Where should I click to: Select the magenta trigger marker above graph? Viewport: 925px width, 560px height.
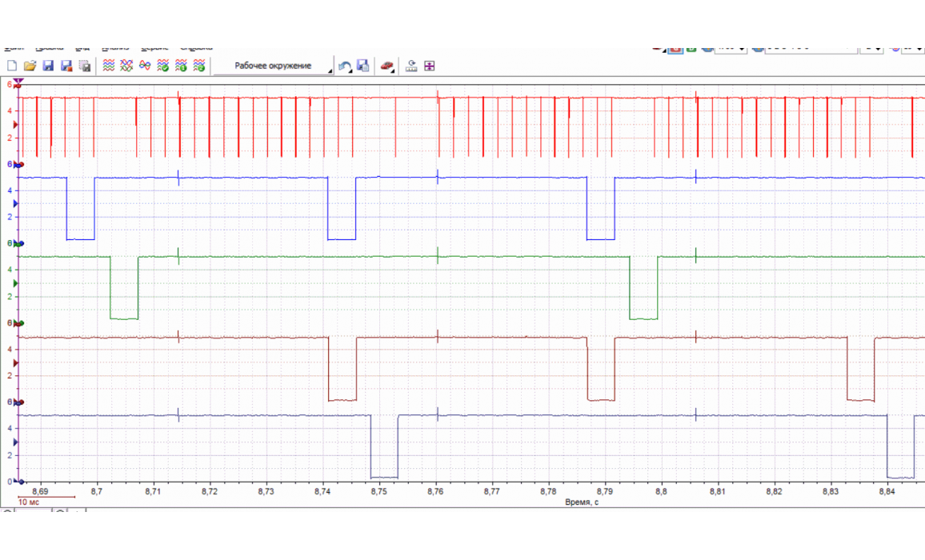(18, 82)
